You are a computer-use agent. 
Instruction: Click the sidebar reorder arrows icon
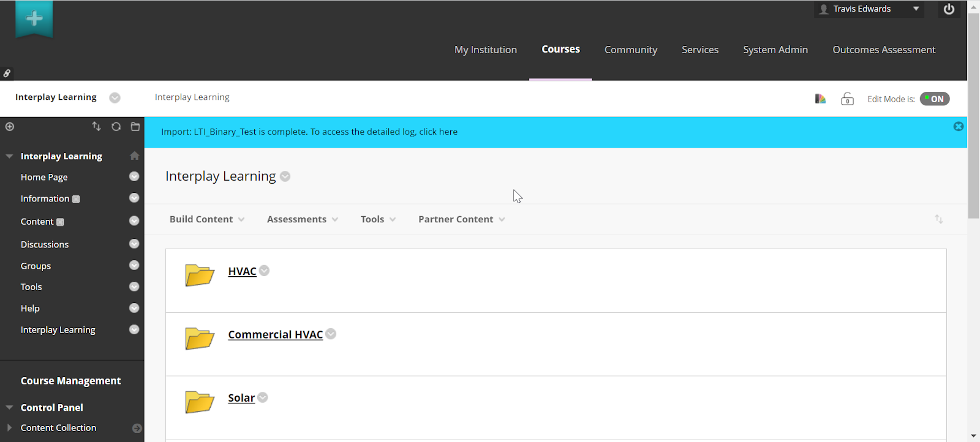pyautogui.click(x=96, y=127)
